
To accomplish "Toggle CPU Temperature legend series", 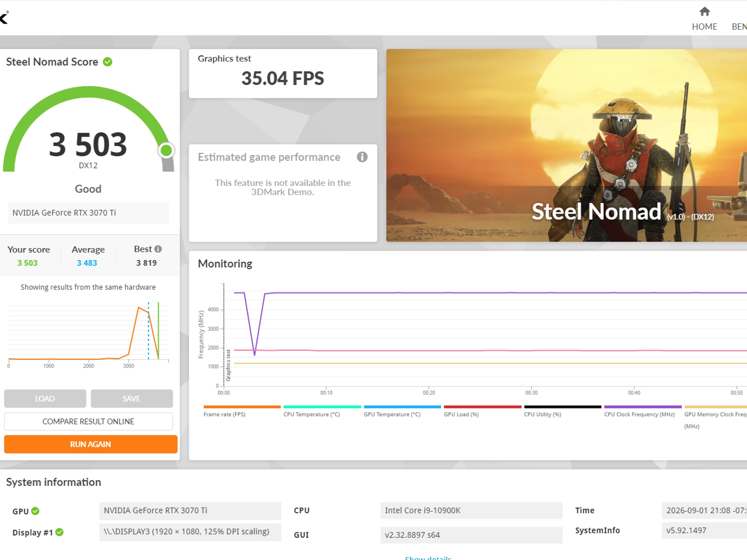I will [x=322, y=412].
